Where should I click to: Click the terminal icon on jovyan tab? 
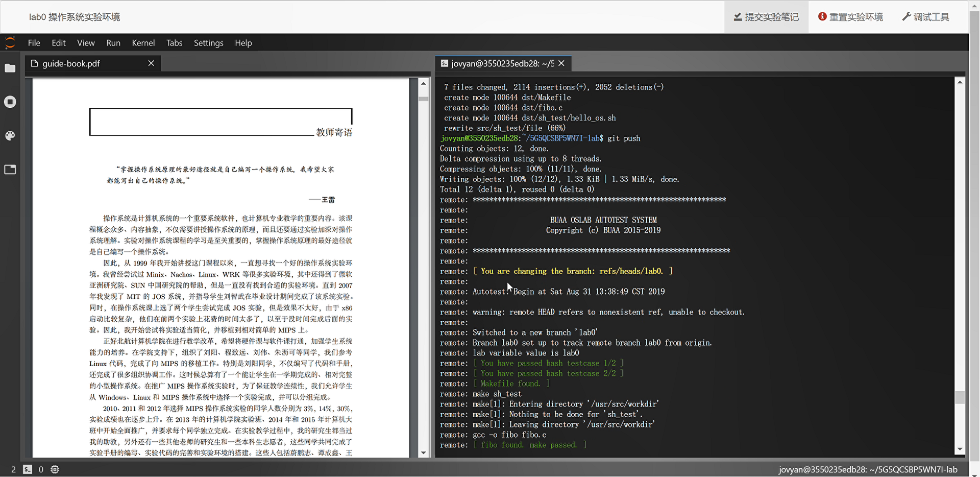[x=445, y=63]
